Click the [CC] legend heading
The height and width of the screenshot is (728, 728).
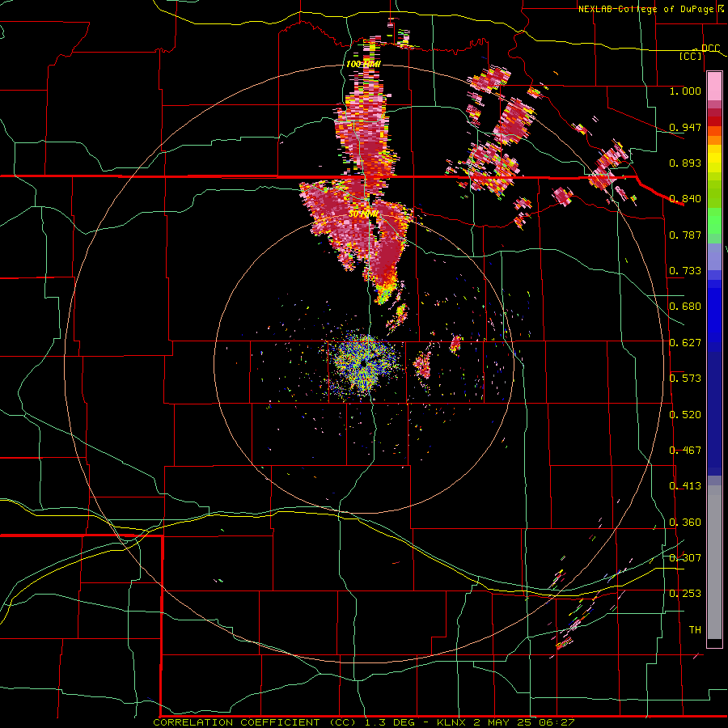coord(691,56)
